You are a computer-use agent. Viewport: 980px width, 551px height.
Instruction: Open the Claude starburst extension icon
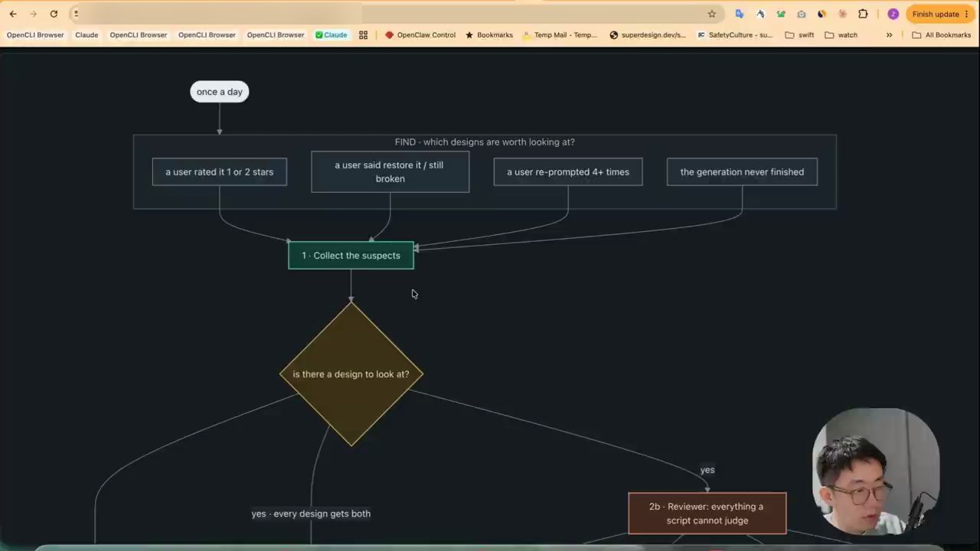842,14
